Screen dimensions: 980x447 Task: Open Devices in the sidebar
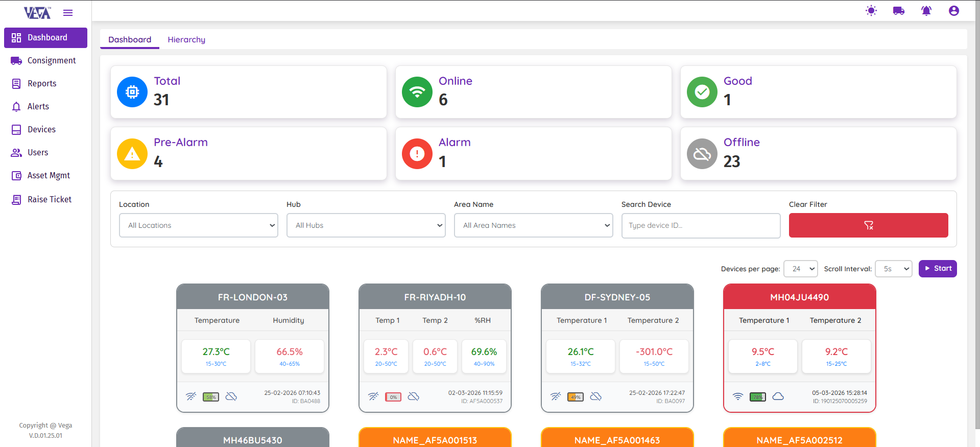point(45,130)
